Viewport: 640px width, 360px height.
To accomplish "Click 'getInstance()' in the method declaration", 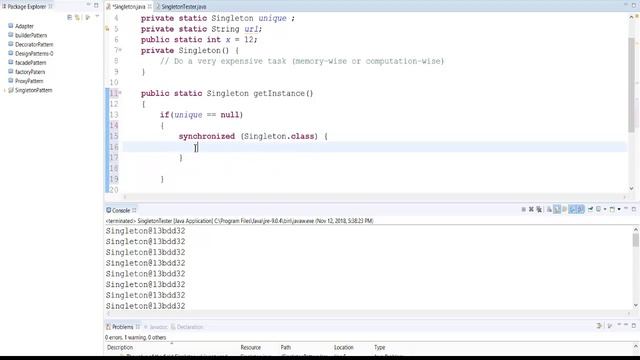I will pyautogui.click(x=283, y=93).
